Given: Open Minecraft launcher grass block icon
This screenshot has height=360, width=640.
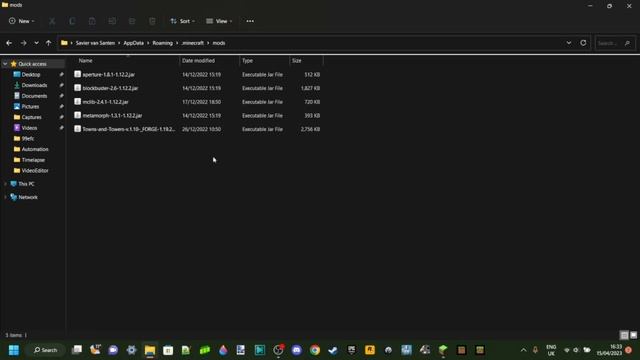Looking at the screenshot, I should tap(443, 350).
